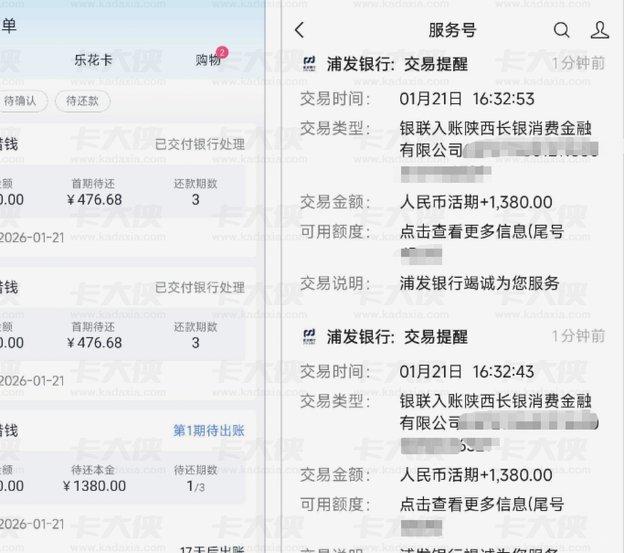The height and width of the screenshot is (553, 624).
Task: Open the lower 浦发银行: 交易提醒 message header
Action: 397,337
